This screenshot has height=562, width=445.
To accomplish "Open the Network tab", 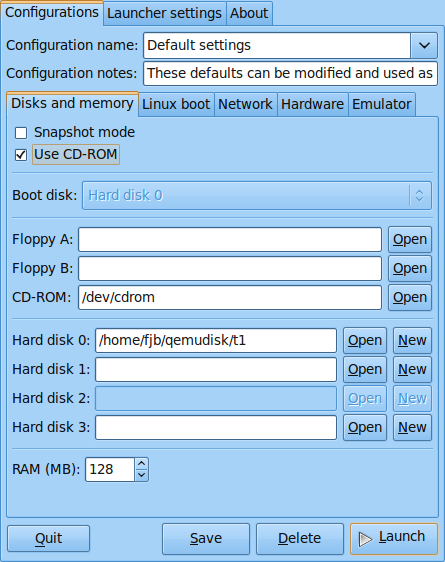I will [245, 104].
